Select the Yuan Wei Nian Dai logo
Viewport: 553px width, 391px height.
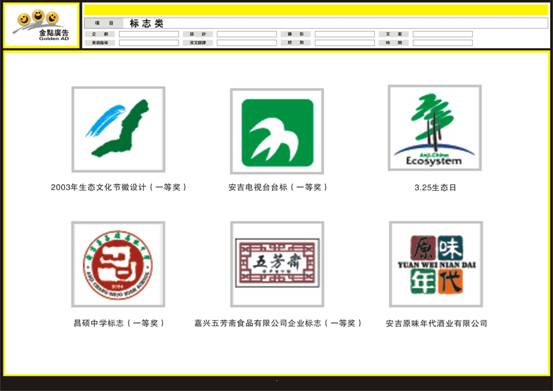coord(436,264)
